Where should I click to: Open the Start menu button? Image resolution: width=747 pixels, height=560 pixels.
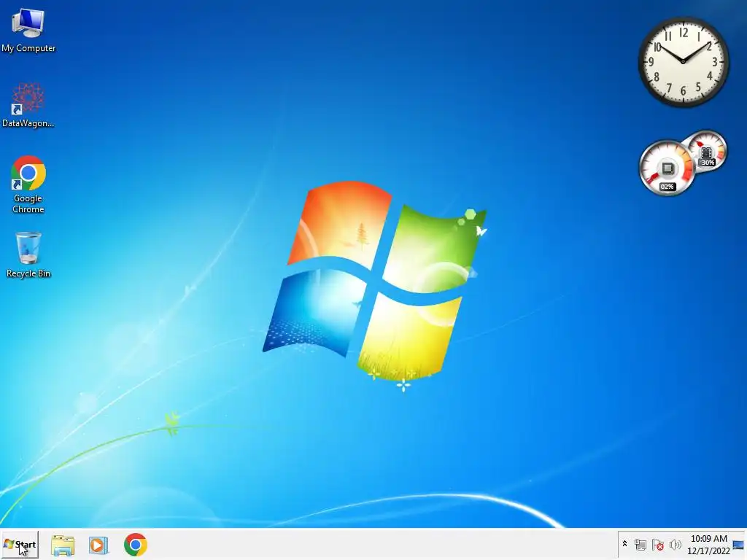click(20, 545)
